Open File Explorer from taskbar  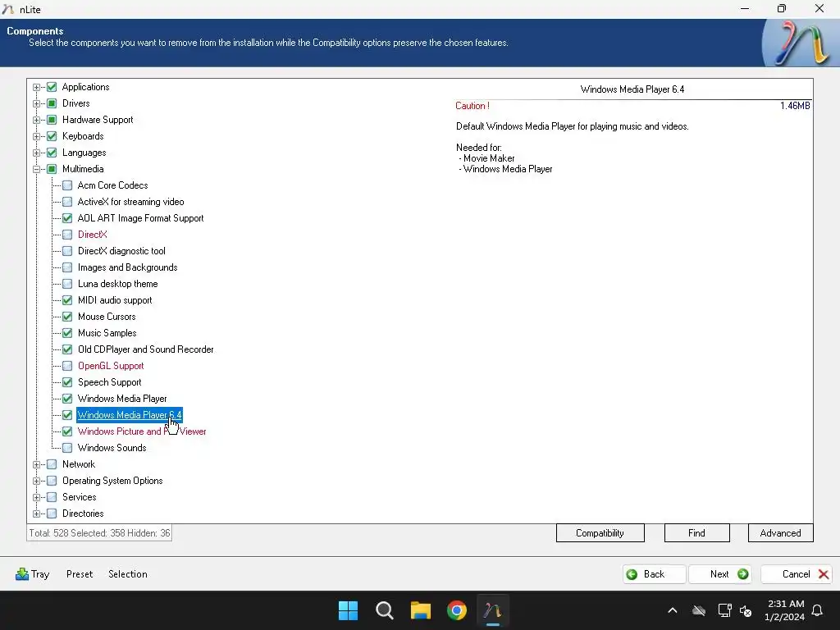tap(421, 610)
